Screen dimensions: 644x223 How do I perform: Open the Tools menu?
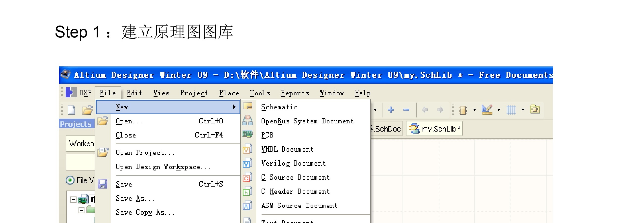point(260,93)
